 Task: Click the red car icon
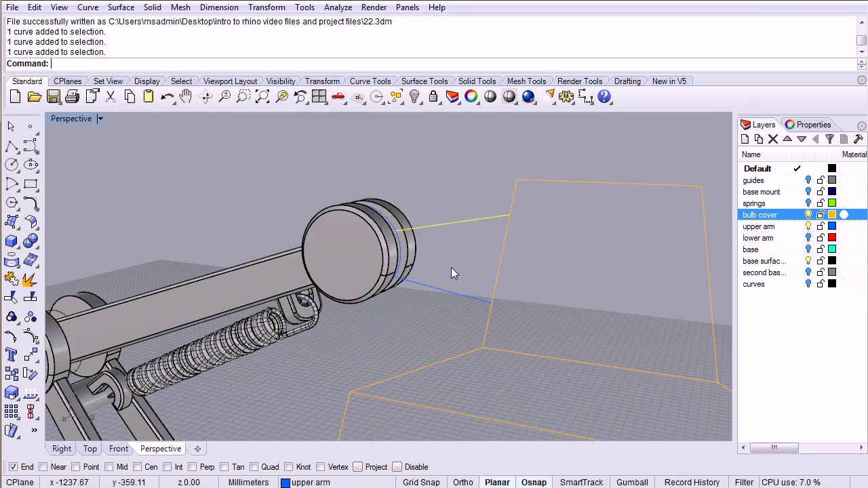click(338, 97)
